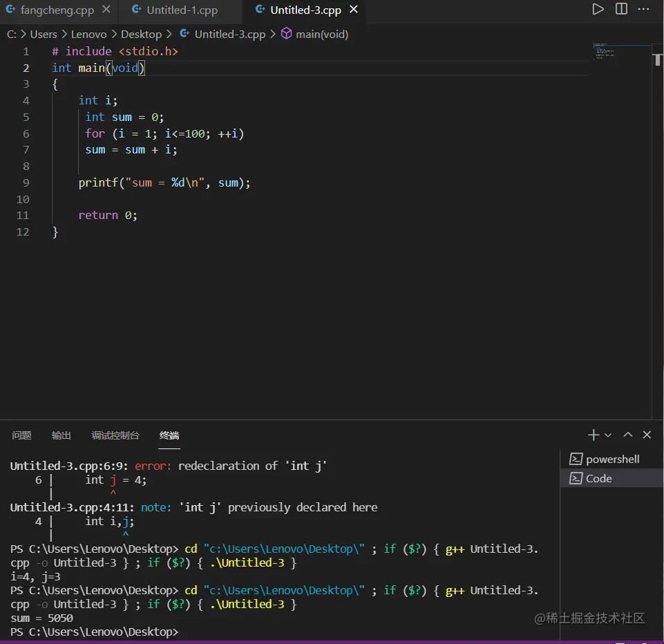Open the 调试控制台 debug console tab
The width and height of the screenshot is (664, 644).
click(115, 435)
